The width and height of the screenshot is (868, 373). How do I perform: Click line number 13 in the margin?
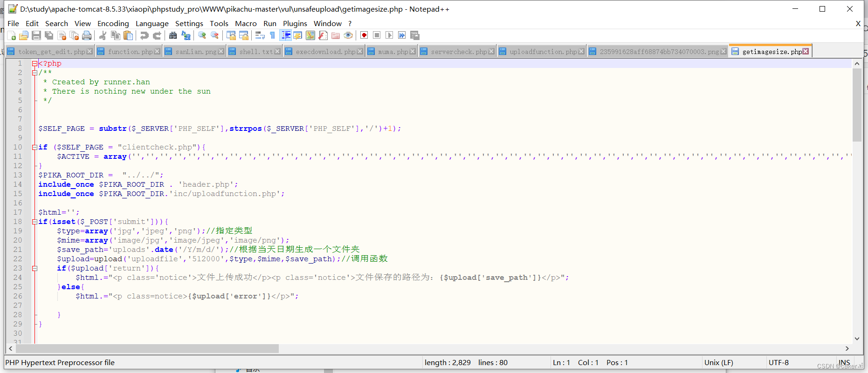point(18,175)
